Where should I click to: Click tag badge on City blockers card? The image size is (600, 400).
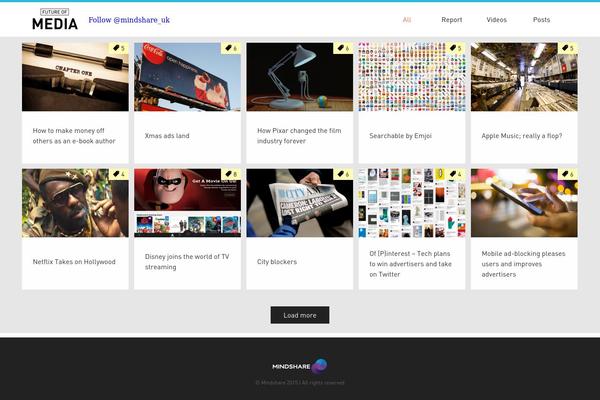[x=343, y=174]
